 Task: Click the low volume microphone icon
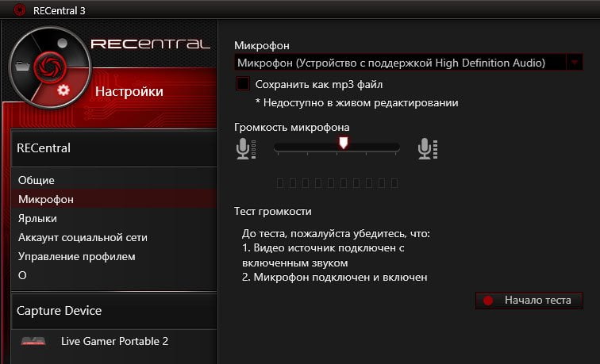(x=246, y=149)
